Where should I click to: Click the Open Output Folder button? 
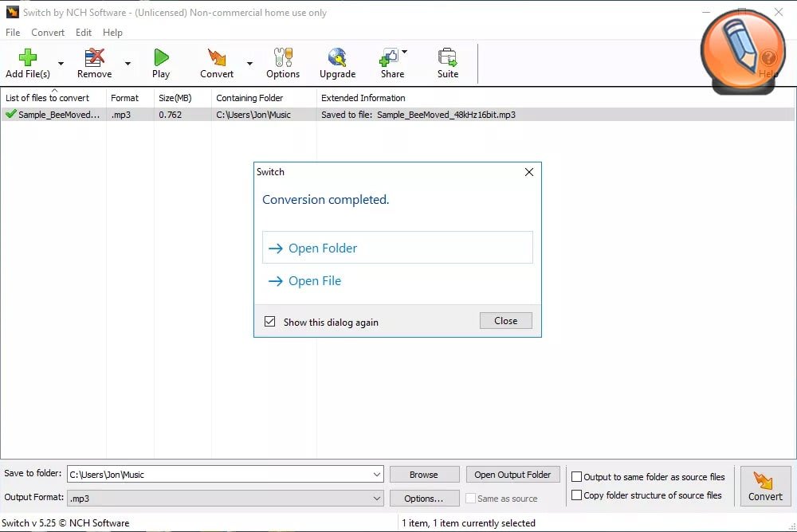click(x=512, y=475)
